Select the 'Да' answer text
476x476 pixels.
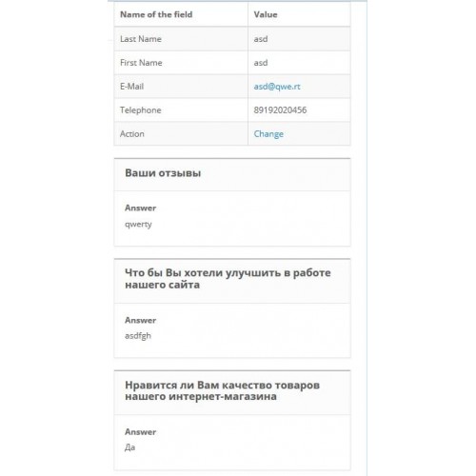(x=129, y=447)
